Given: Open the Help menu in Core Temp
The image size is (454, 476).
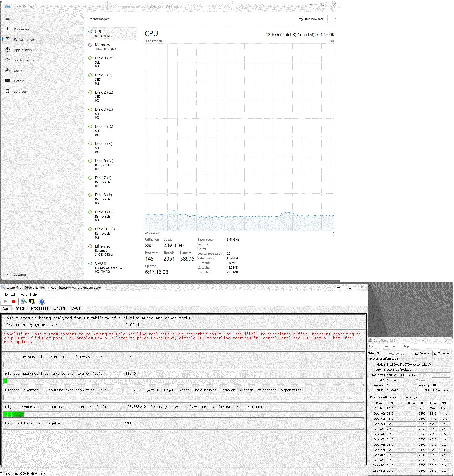Looking at the screenshot, I should [406, 346].
